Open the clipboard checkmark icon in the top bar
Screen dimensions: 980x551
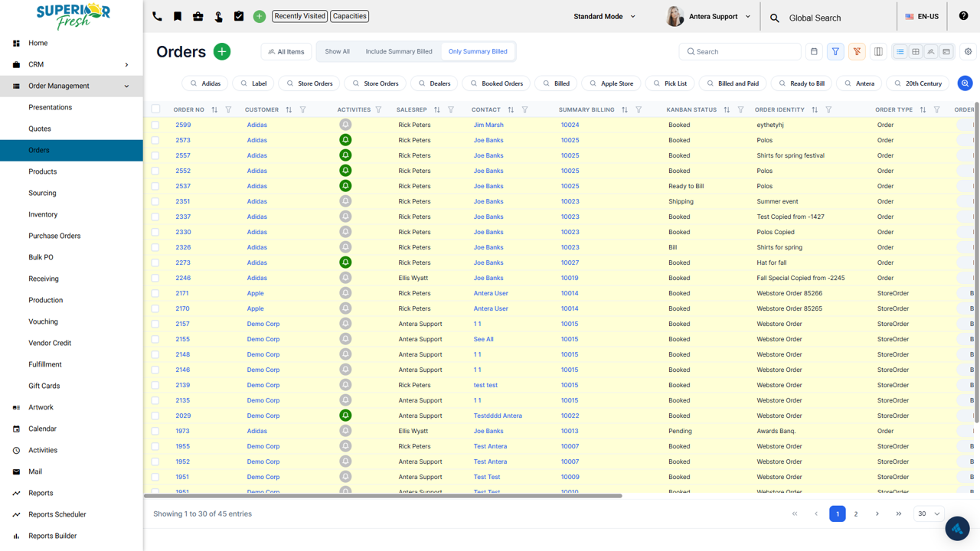tap(239, 16)
